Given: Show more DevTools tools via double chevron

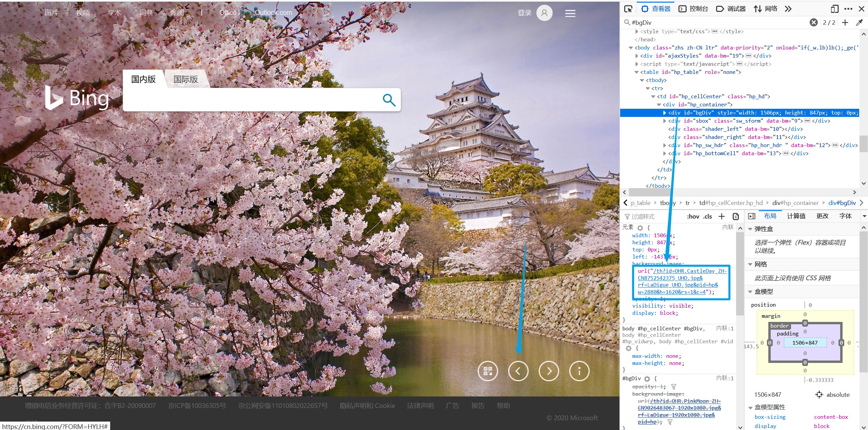Looking at the screenshot, I should pyautogui.click(x=788, y=9).
